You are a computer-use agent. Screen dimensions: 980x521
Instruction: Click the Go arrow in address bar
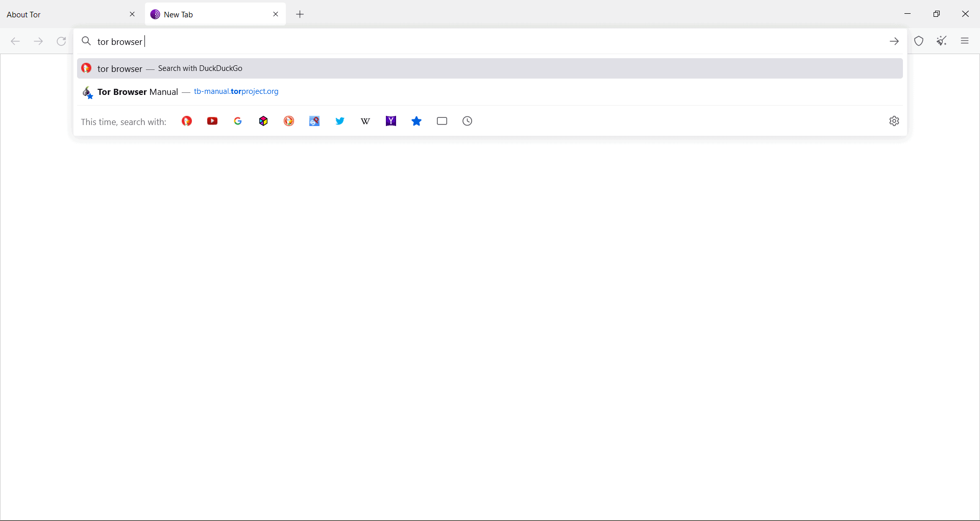(894, 41)
